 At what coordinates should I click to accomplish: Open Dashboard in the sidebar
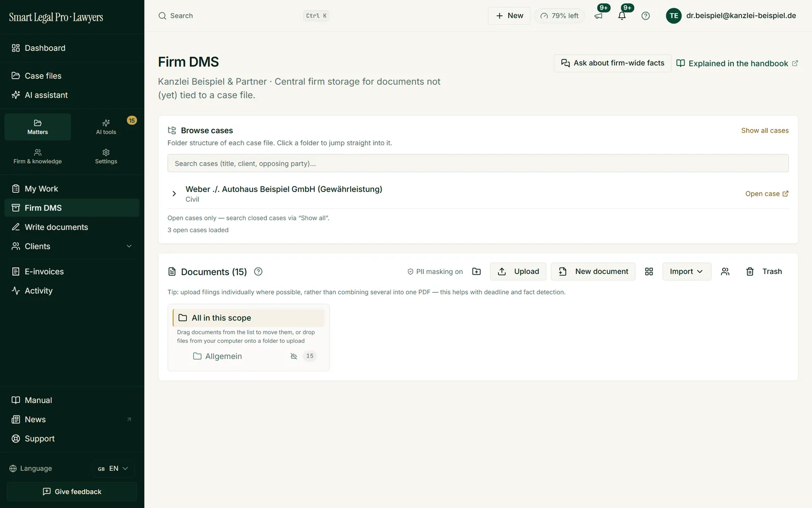pyautogui.click(x=72, y=48)
